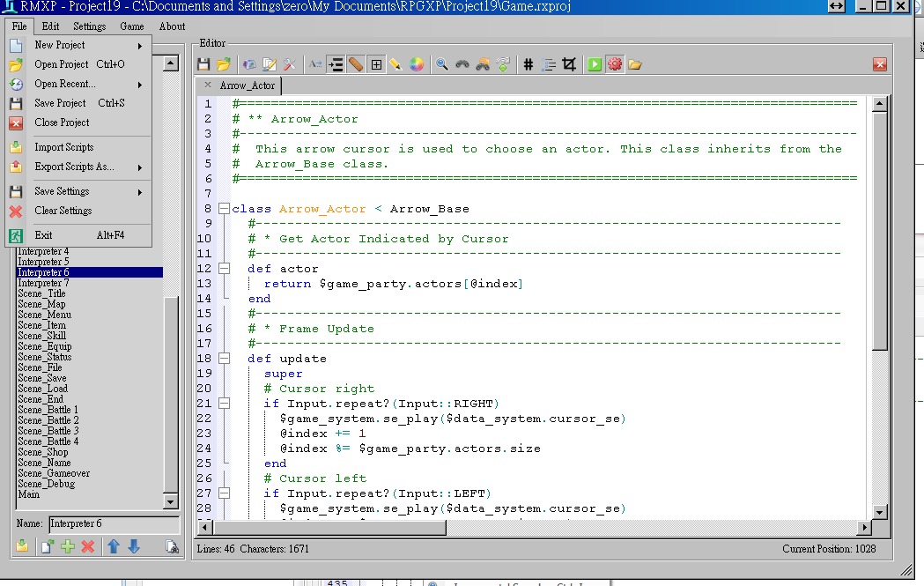Toggle the boxed plus folding button
Screen dimensions: 924x586
coord(376,64)
